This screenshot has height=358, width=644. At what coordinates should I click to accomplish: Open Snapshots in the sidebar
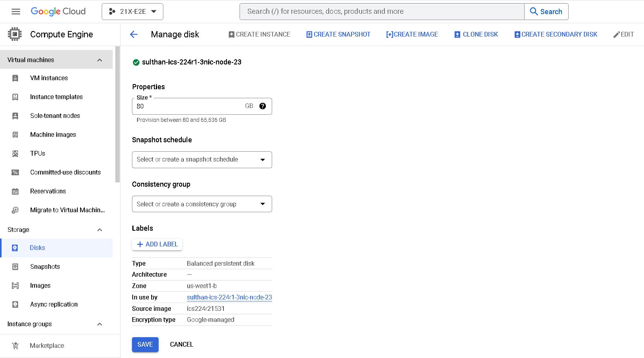click(x=45, y=267)
